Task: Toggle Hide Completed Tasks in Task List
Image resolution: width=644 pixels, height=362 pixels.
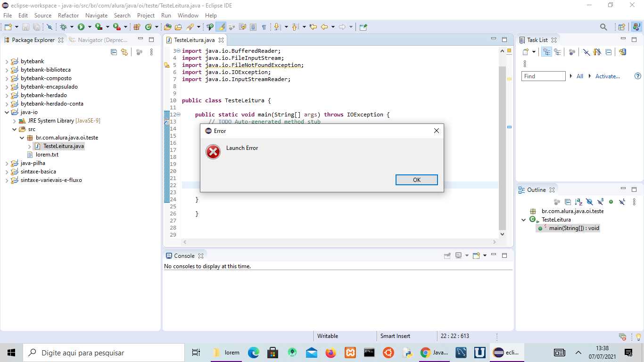Action: pos(586,52)
